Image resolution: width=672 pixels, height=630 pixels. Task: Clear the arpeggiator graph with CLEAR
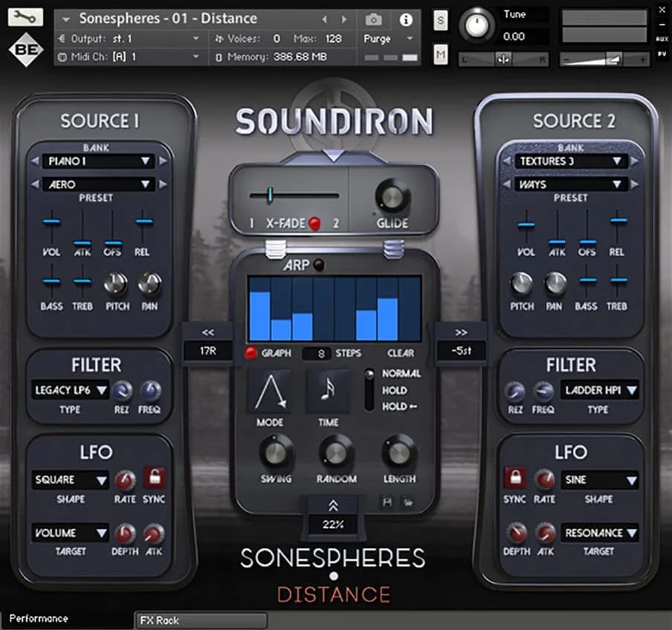click(400, 353)
